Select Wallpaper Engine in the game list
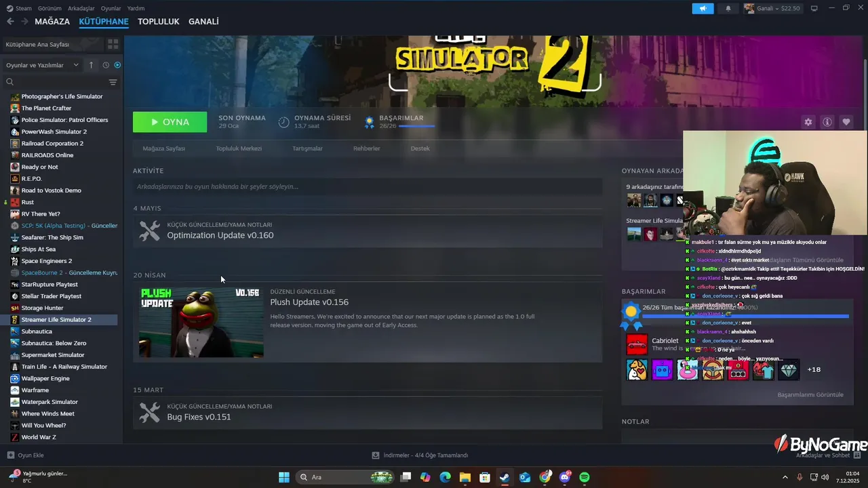 pyautogui.click(x=61, y=378)
